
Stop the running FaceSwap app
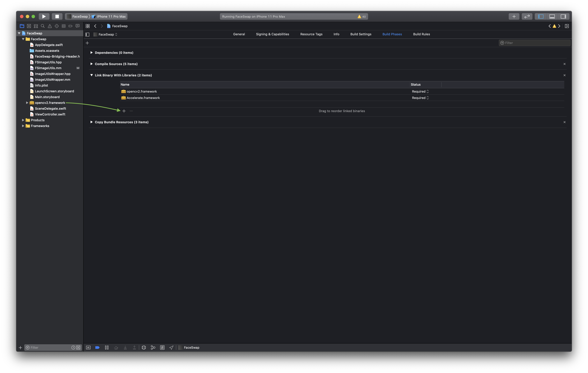57,16
